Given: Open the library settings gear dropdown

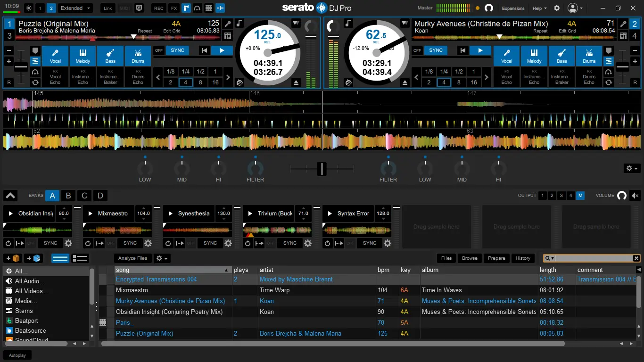Looking at the screenshot, I should (162, 258).
